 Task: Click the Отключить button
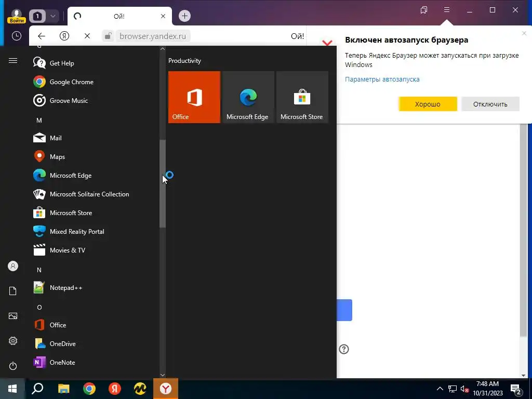click(x=490, y=104)
